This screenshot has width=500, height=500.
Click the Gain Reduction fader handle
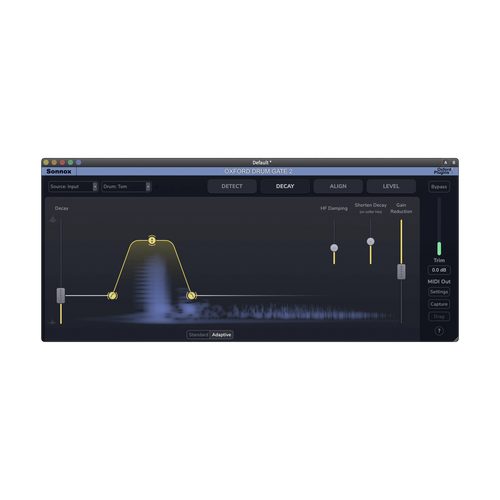click(x=401, y=271)
